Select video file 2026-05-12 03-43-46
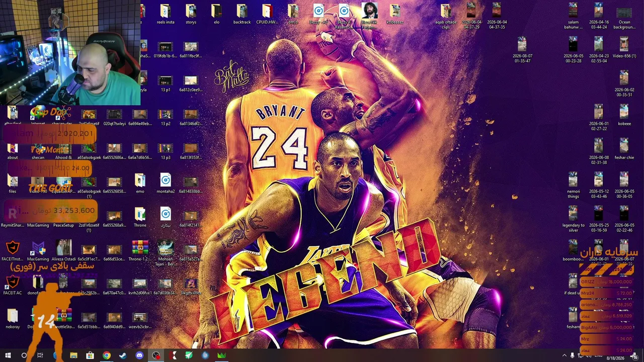 click(x=599, y=186)
